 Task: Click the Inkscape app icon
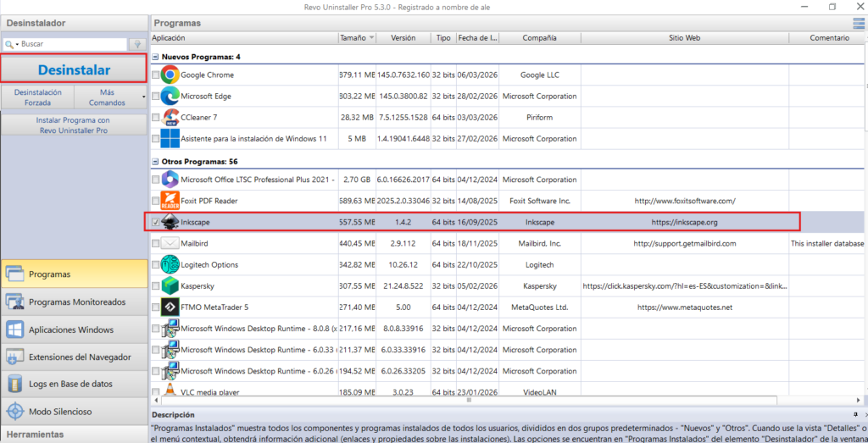pos(170,222)
